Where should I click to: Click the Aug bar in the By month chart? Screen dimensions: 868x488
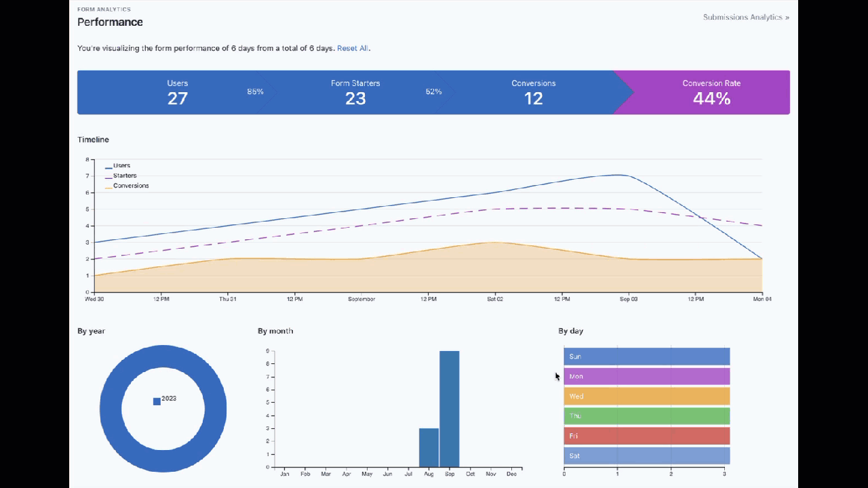[x=429, y=447]
